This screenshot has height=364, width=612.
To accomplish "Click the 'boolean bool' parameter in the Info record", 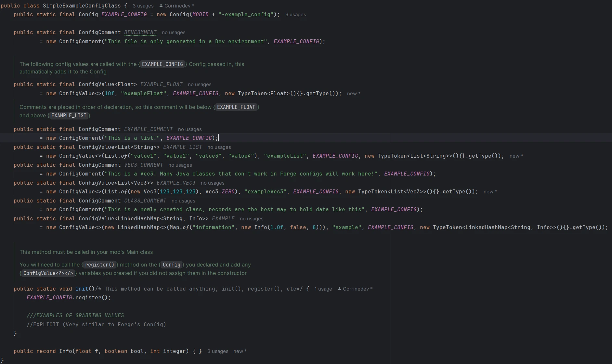I will click(x=124, y=351).
